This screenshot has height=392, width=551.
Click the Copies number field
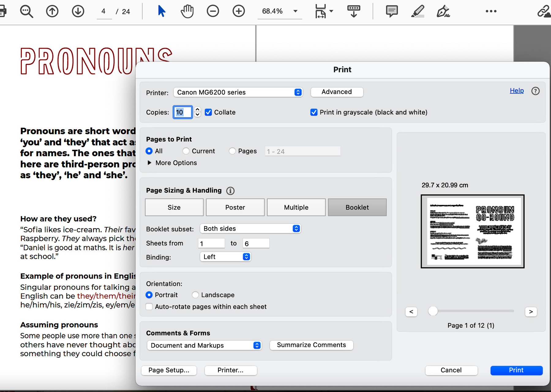(x=182, y=112)
